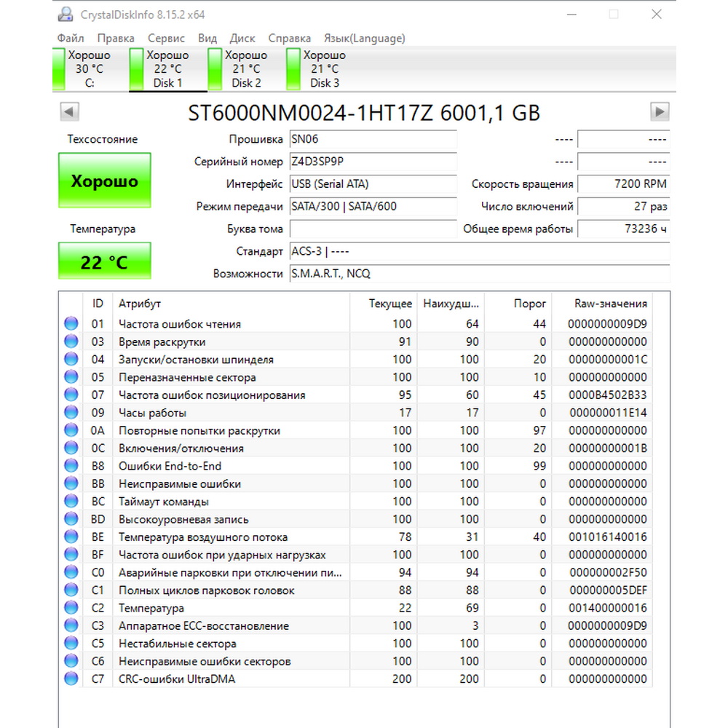The image size is (728, 728).
Task: Click status orb for attribute 0A row
Action: (71, 430)
